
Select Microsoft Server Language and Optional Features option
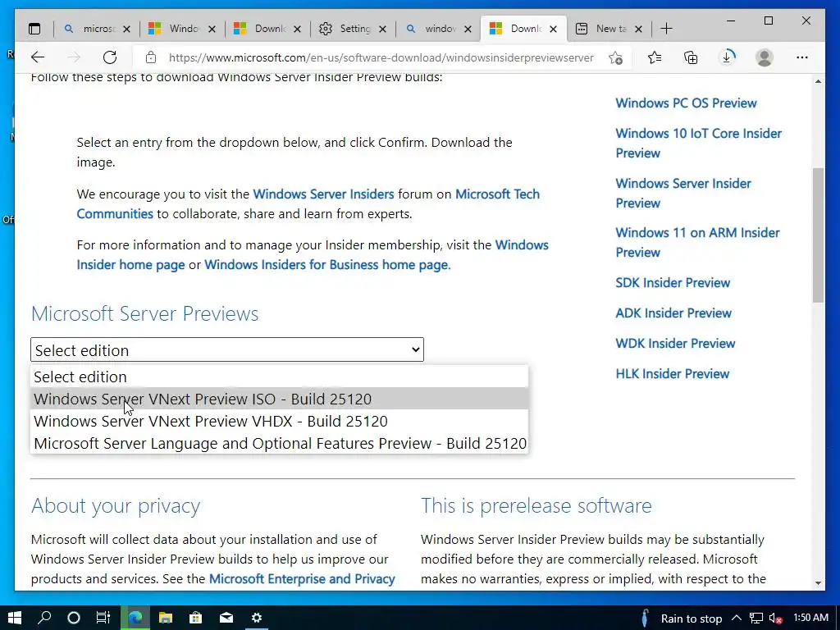point(279,443)
